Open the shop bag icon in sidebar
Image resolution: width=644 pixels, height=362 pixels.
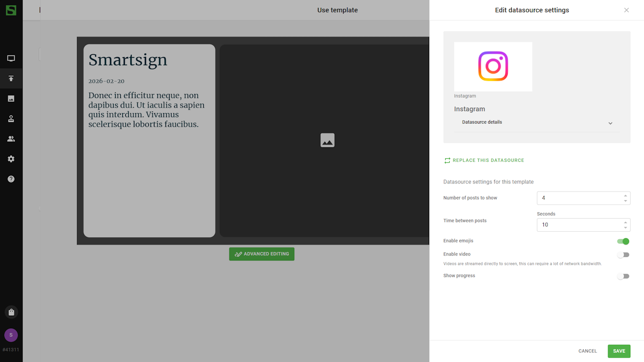[x=11, y=312]
